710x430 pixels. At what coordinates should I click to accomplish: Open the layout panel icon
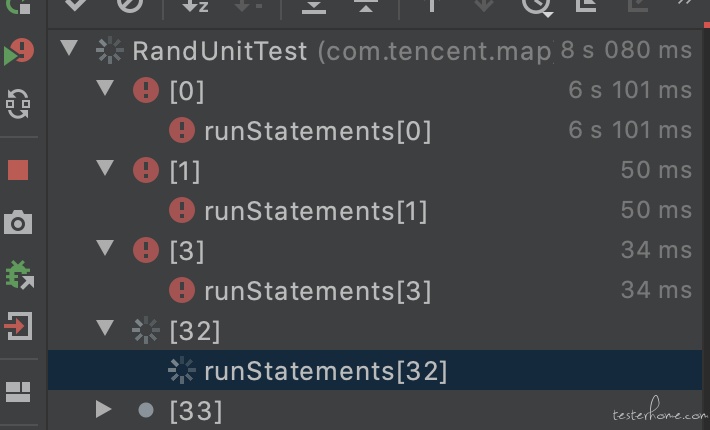pyautogui.click(x=18, y=392)
